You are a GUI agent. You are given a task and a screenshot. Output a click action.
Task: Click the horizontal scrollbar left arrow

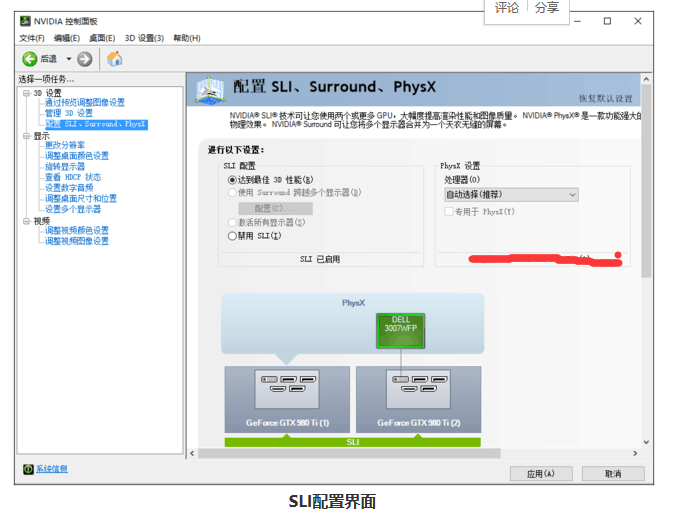tap(192, 453)
